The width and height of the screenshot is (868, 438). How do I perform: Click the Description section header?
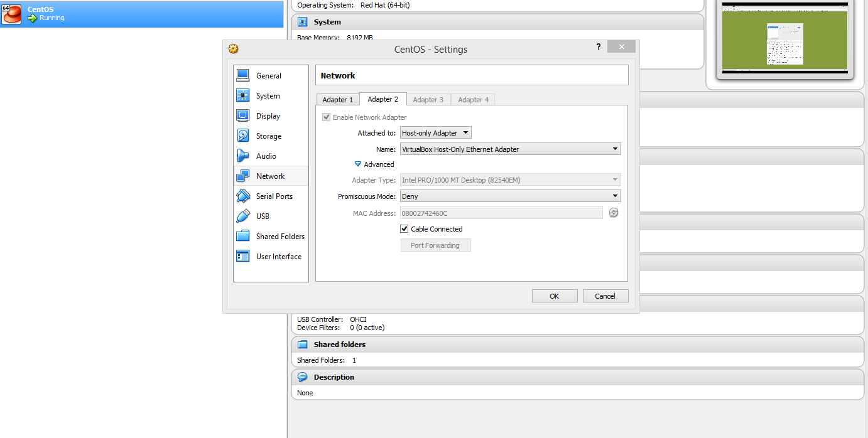coord(578,377)
